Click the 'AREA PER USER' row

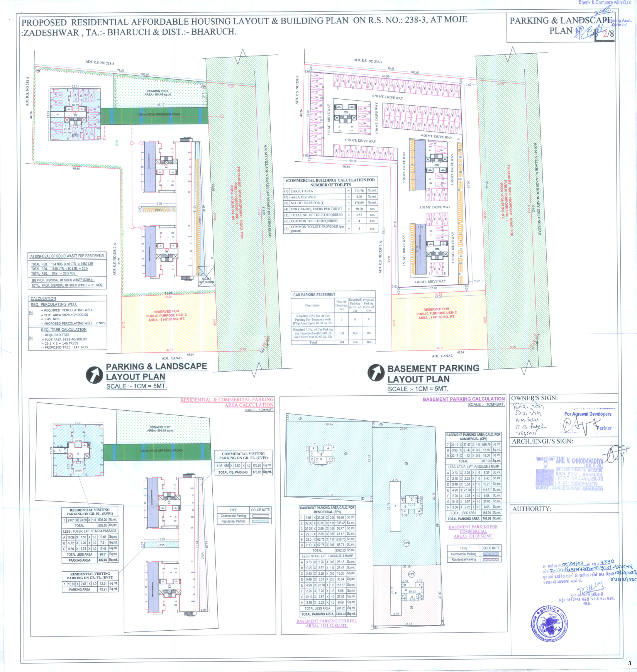tap(330, 197)
